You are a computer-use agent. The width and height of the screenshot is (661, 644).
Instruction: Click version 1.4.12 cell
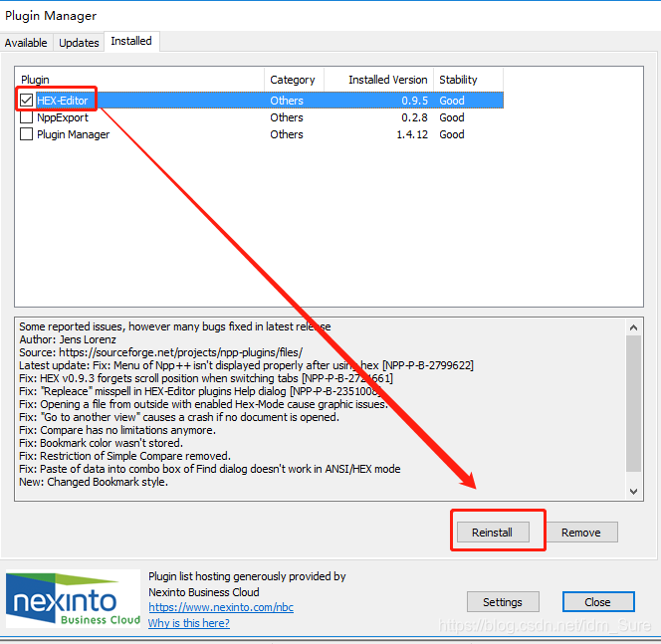(x=412, y=134)
